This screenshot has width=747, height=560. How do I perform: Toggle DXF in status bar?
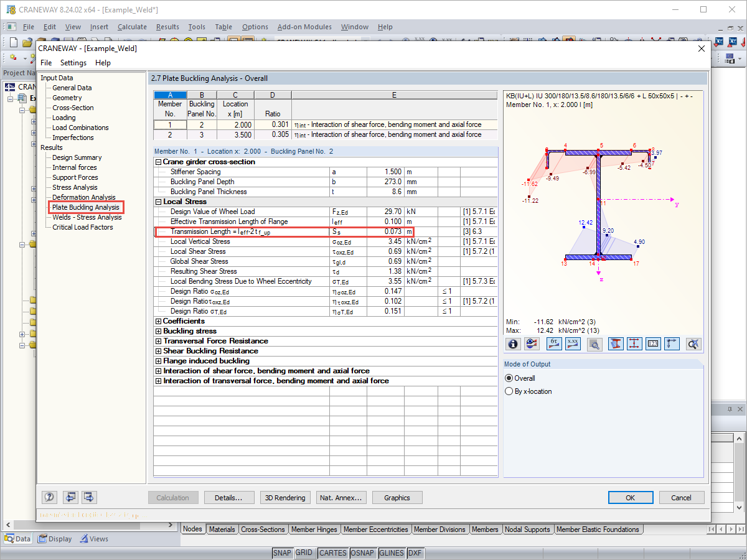(415, 553)
